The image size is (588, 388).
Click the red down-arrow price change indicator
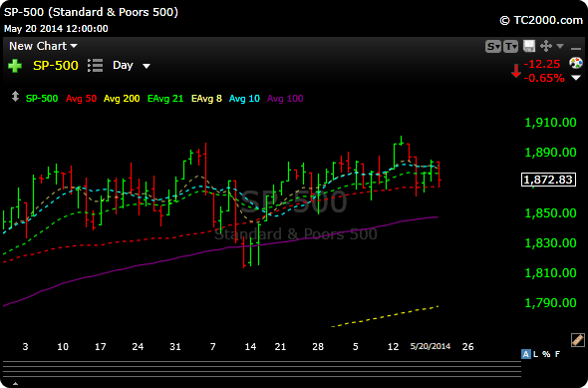pyautogui.click(x=516, y=71)
